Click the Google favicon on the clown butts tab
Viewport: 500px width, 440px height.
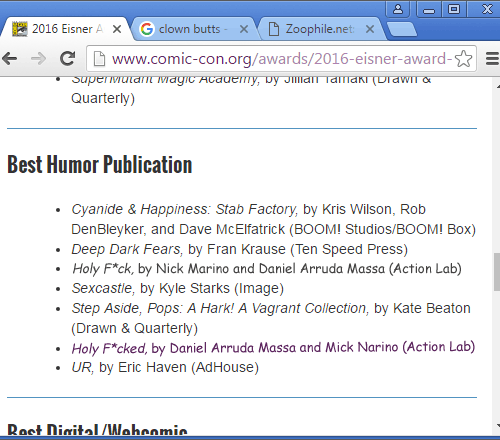147,29
